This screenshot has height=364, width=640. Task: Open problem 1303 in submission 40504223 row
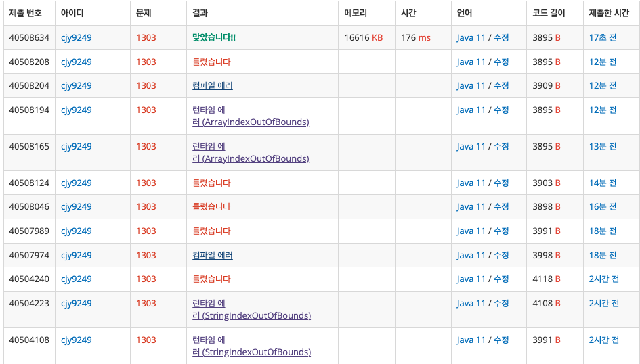(x=146, y=303)
